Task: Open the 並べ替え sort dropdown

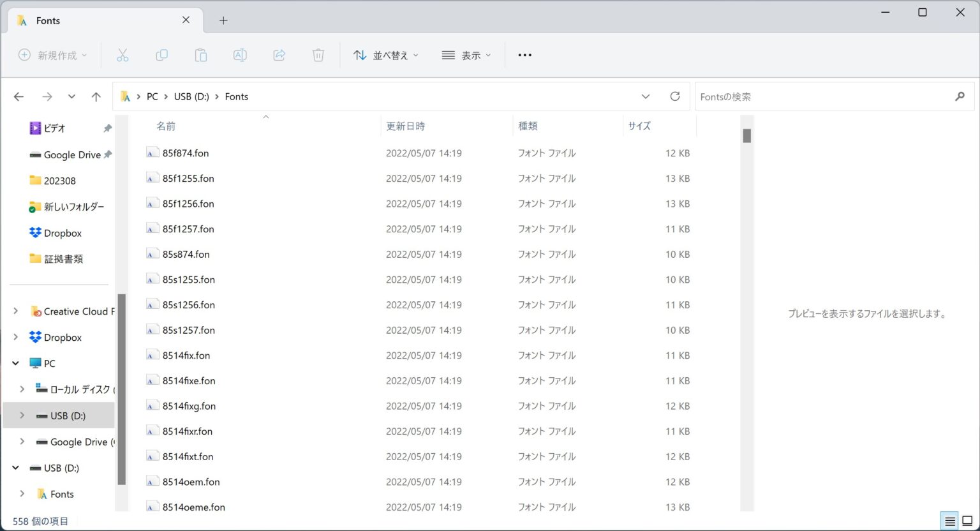Action: click(386, 56)
